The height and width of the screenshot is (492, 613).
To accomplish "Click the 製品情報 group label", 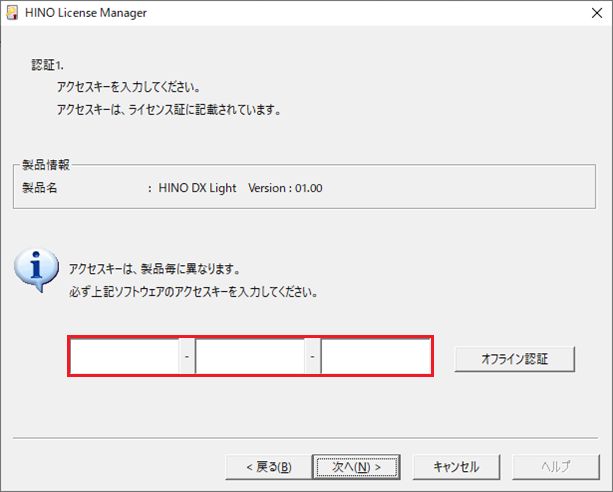I will (x=46, y=165).
